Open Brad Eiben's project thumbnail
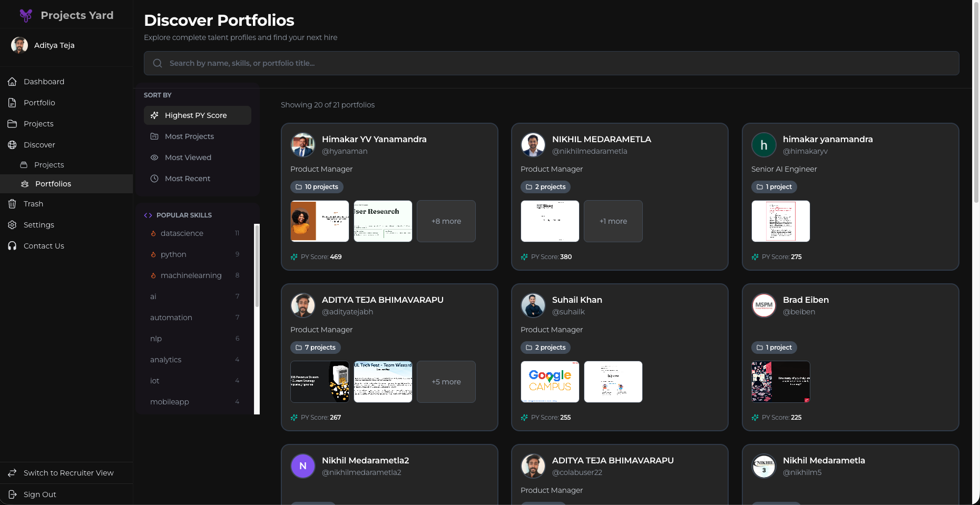The image size is (980, 505). (781, 382)
